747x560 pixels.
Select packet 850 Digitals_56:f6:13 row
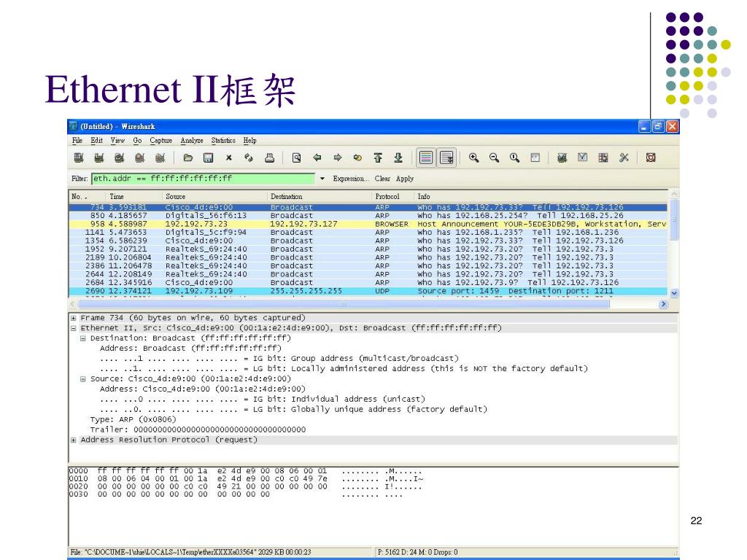click(368, 216)
